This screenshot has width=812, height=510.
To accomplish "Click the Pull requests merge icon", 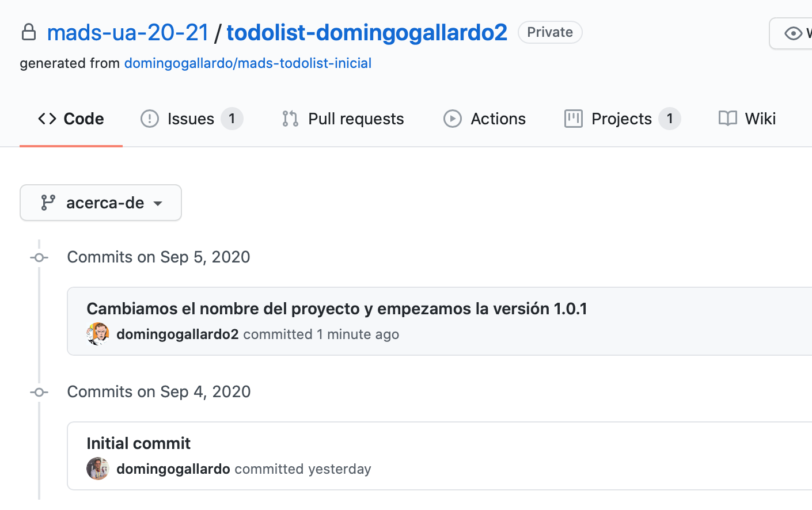I will coord(290,119).
